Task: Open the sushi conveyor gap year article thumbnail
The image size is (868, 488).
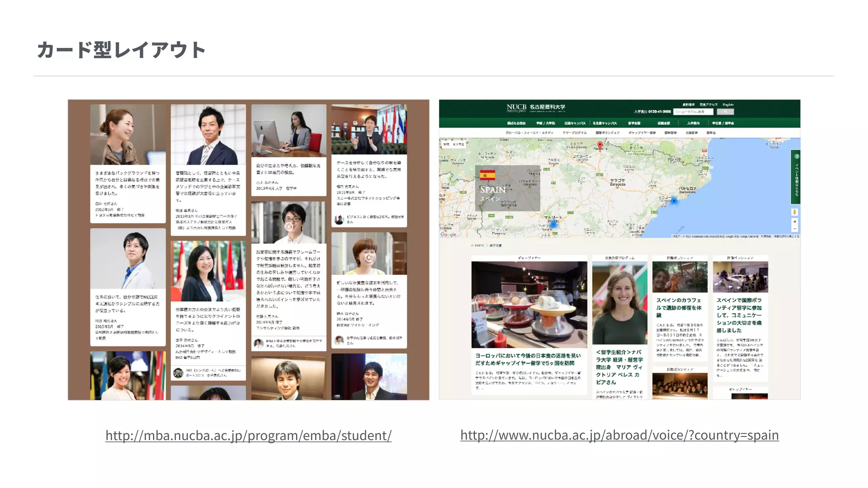Action: tap(529, 305)
